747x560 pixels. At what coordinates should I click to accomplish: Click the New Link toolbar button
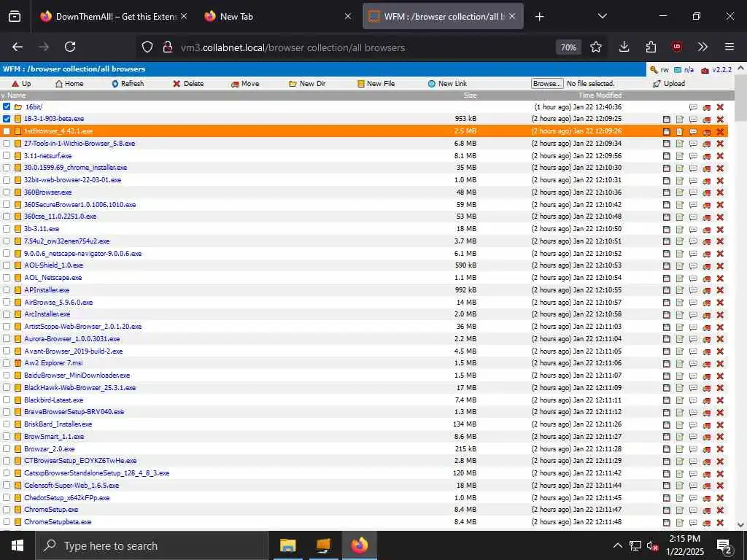447,84
